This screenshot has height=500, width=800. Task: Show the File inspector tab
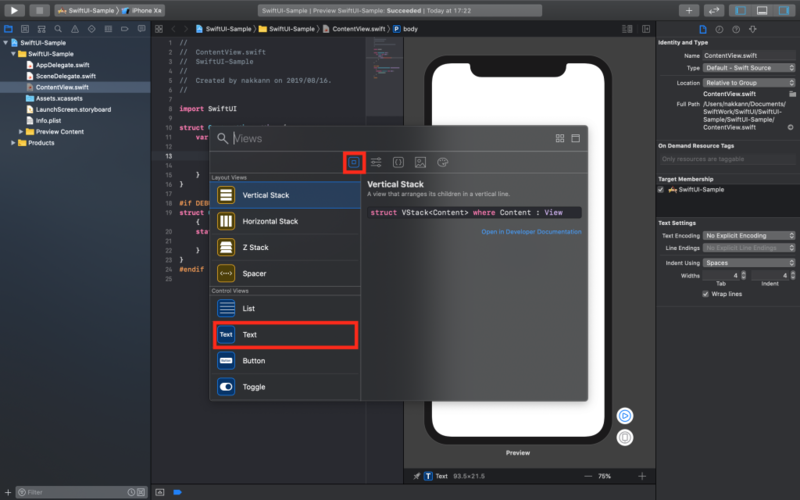point(703,29)
